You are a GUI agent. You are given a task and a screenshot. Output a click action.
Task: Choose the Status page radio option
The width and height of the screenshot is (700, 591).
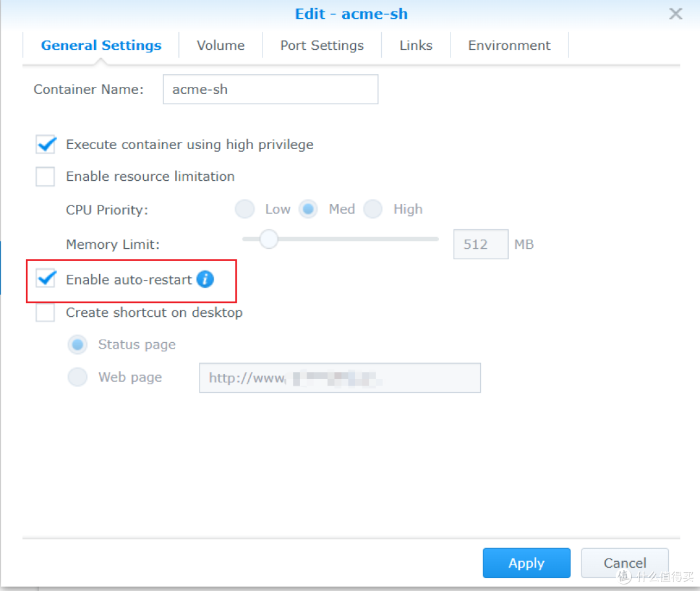point(78,345)
